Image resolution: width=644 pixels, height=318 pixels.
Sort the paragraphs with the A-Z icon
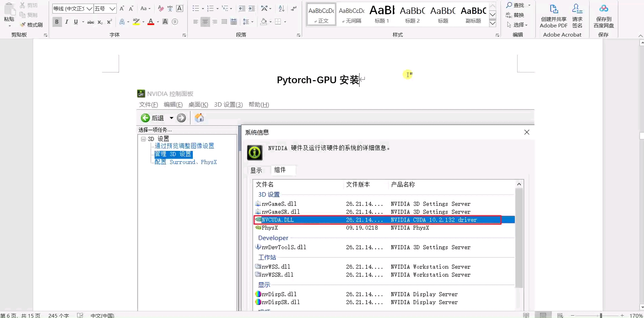click(281, 8)
